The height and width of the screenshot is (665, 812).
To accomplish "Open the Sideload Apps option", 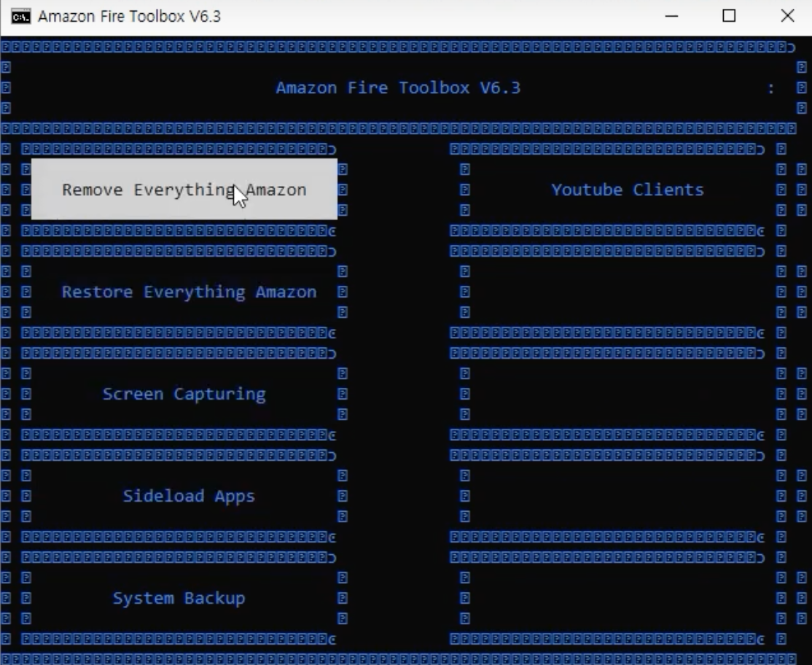I will click(189, 496).
